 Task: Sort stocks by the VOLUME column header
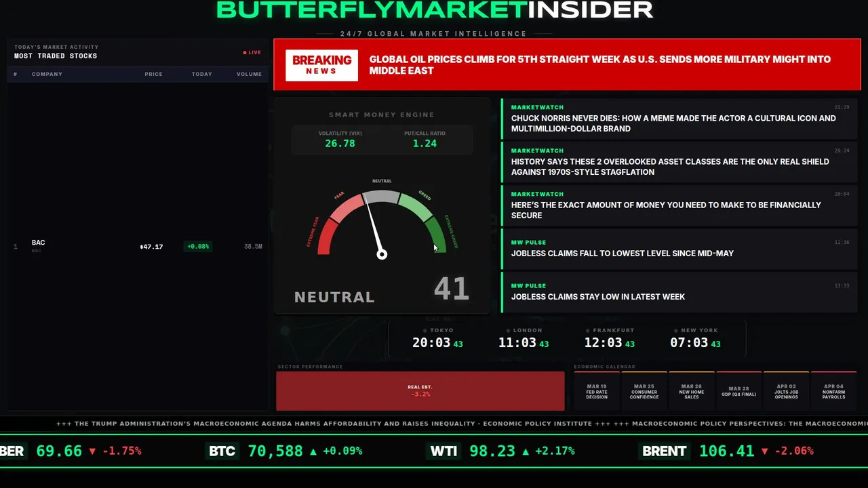[249, 74]
